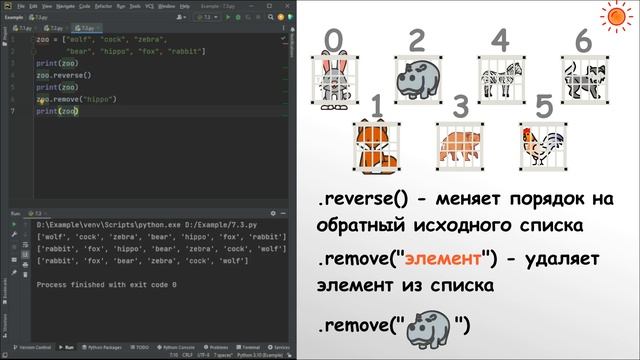640x360 pixels.
Task: Open the user account dropdown in toolbar
Action: coord(181,17)
